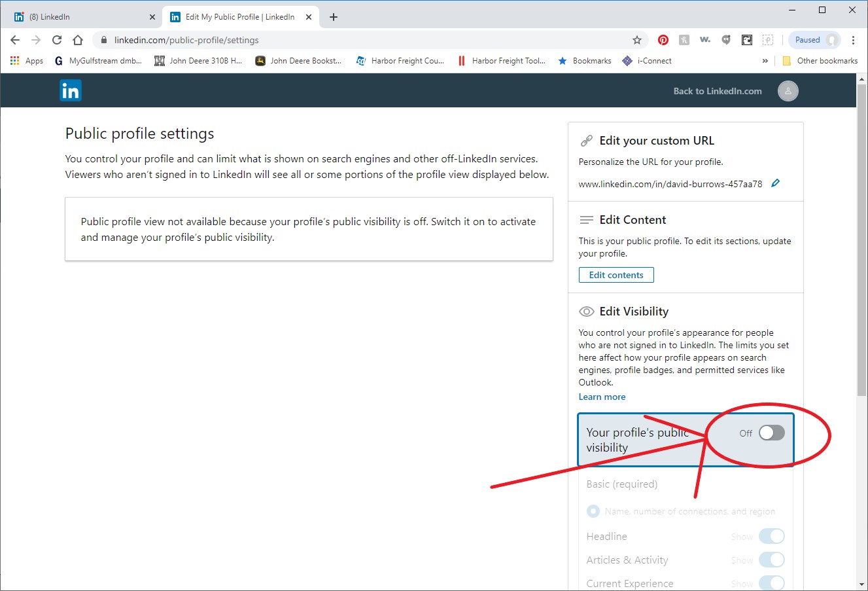Open the Learn more link
This screenshot has height=591, width=868.
(x=602, y=397)
